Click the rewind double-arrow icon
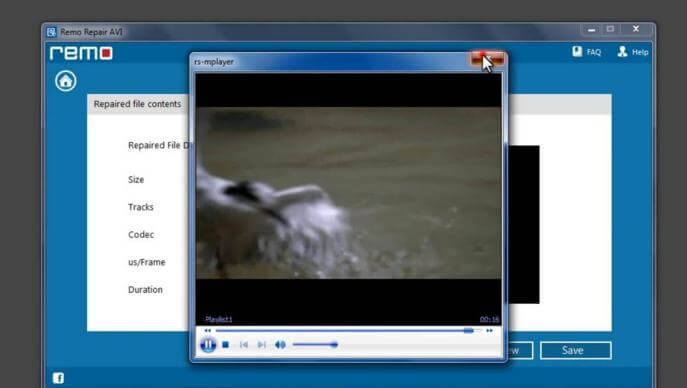Image resolution: width=687 pixels, height=388 pixels. click(208, 331)
